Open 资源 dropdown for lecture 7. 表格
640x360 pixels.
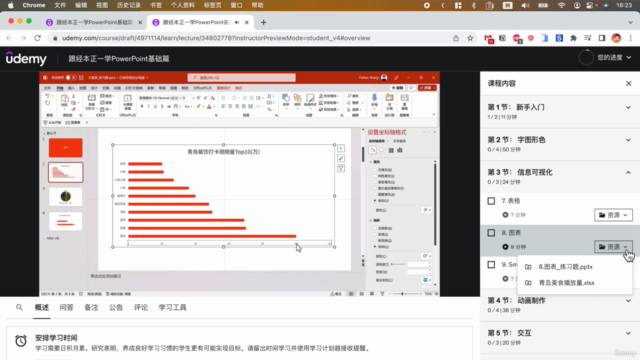point(613,215)
